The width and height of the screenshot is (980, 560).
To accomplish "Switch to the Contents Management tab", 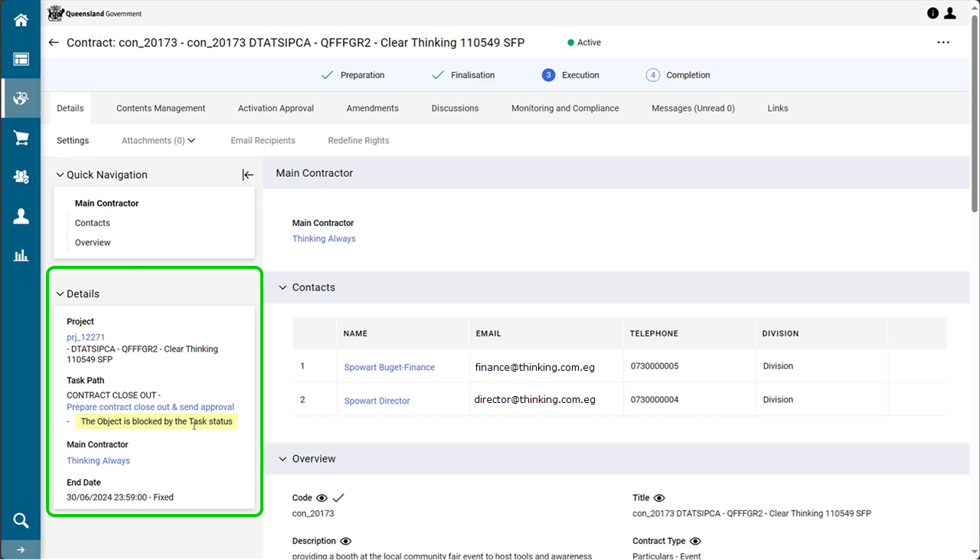I will [x=161, y=108].
